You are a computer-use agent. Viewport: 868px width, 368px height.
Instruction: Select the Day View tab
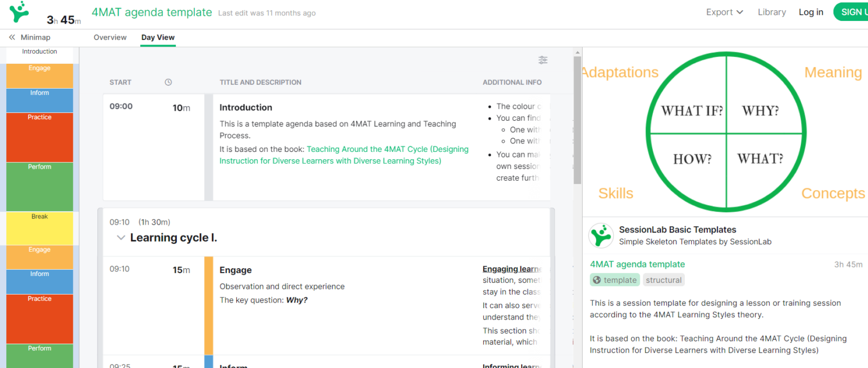click(158, 37)
